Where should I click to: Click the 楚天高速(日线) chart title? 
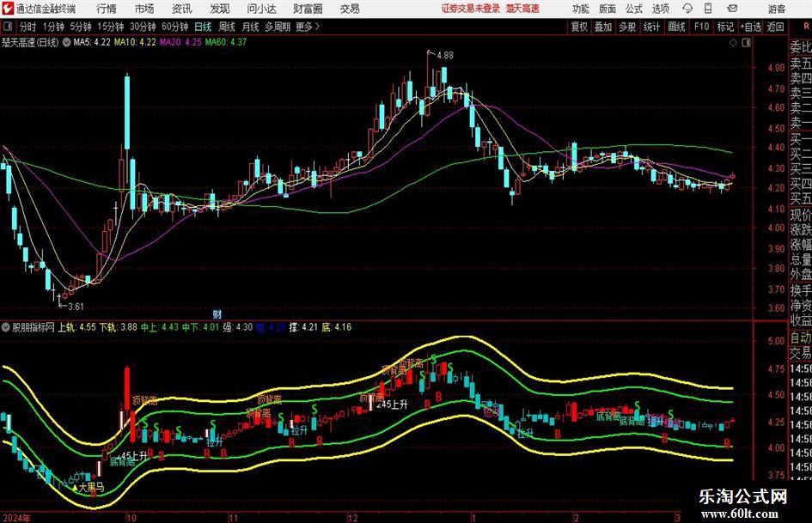30,42
